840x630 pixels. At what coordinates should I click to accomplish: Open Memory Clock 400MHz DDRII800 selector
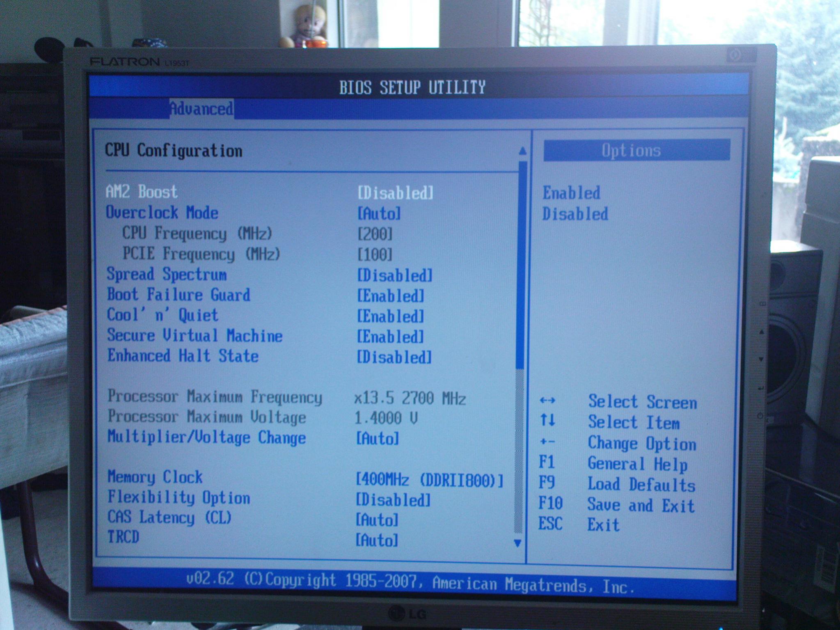429,480
